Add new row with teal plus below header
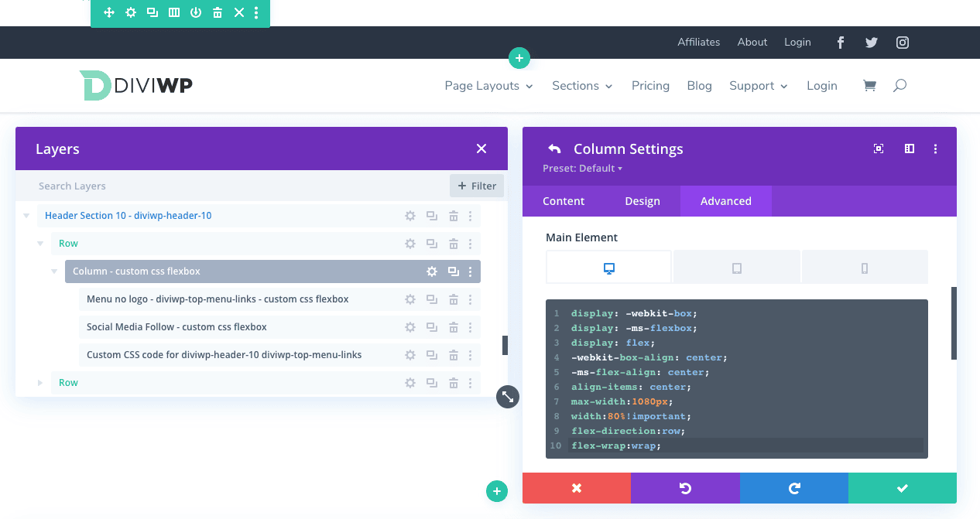Screen dimensions: 980x519 coord(519,57)
